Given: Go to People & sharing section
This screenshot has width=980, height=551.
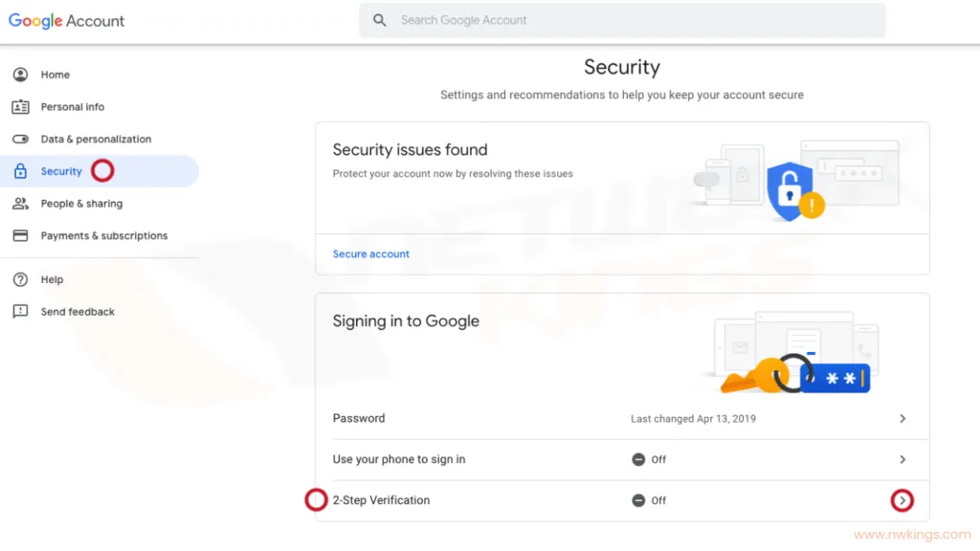Looking at the screenshot, I should coord(81,204).
